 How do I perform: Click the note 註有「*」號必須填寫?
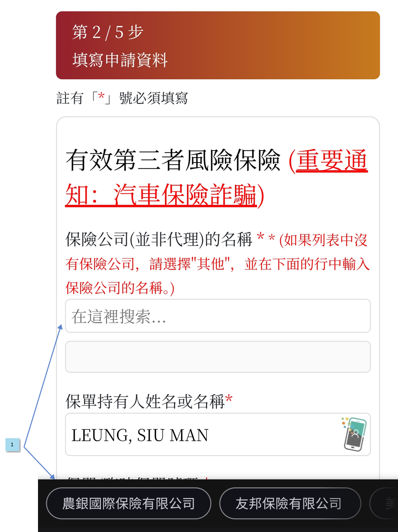[x=122, y=98]
